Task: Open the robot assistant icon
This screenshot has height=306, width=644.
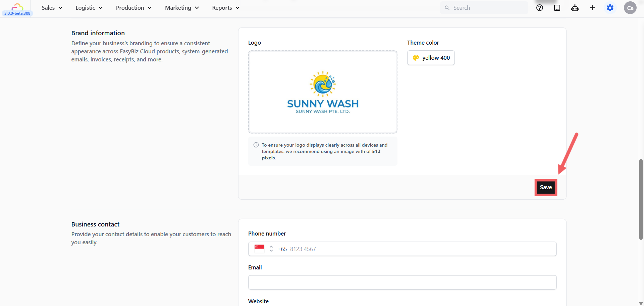Action: (x=575, y=8)
